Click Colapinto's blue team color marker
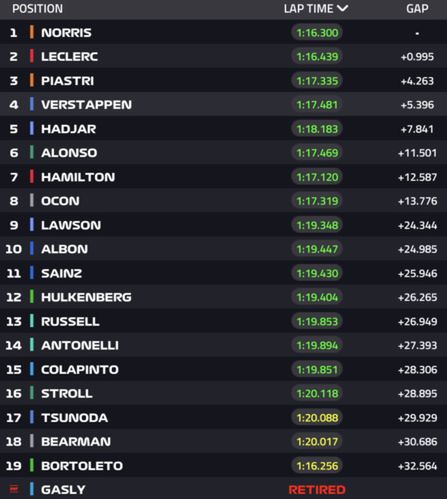Image resolution: width=447 pixels, height=499 pixels. click(x=32, y=369)
